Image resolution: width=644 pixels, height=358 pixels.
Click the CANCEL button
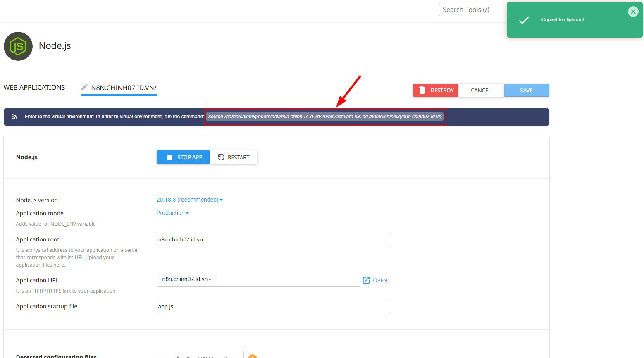tap(481, 90)
